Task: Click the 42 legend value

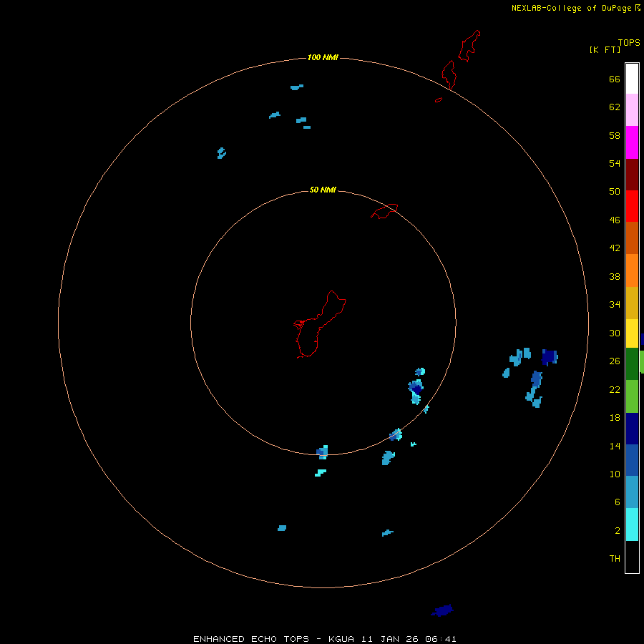Action: 615,248
